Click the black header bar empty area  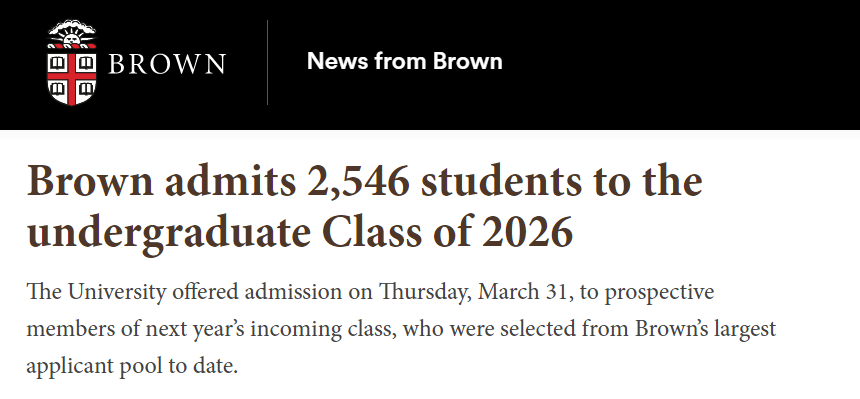point(680,63)
